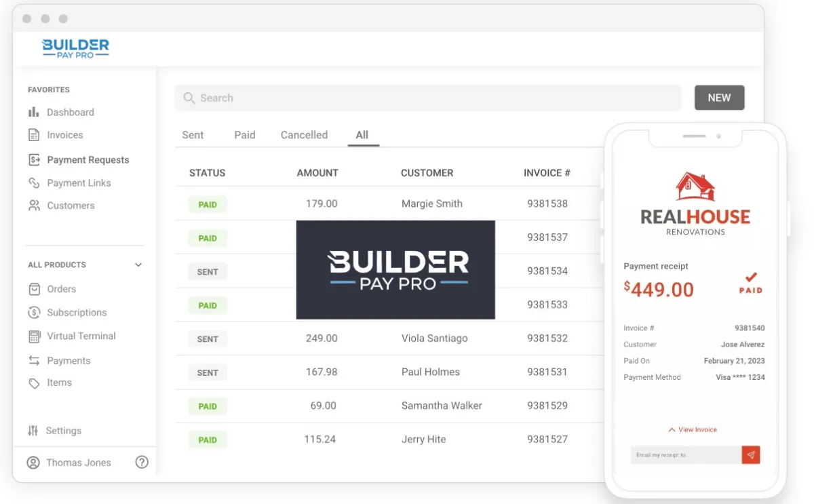The height and width of the screenshot is (504, 814).
Task: Switch to the Sent tab
Action: pos(193,135)
